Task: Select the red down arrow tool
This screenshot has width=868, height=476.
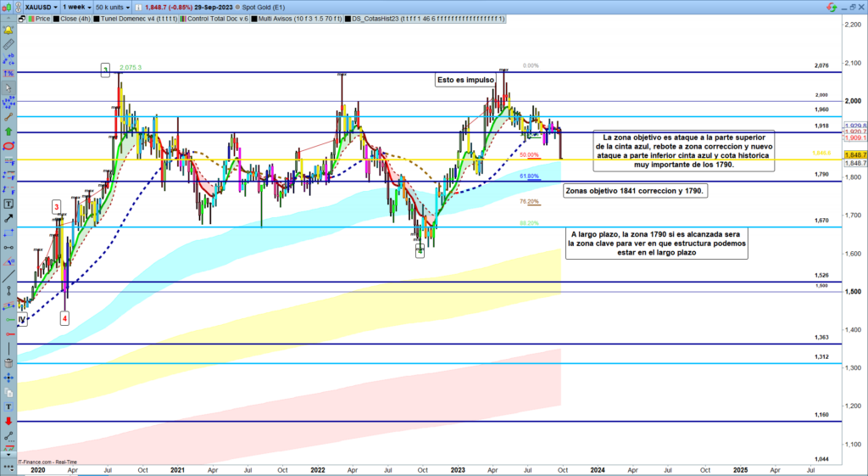Action: point(8,420)
